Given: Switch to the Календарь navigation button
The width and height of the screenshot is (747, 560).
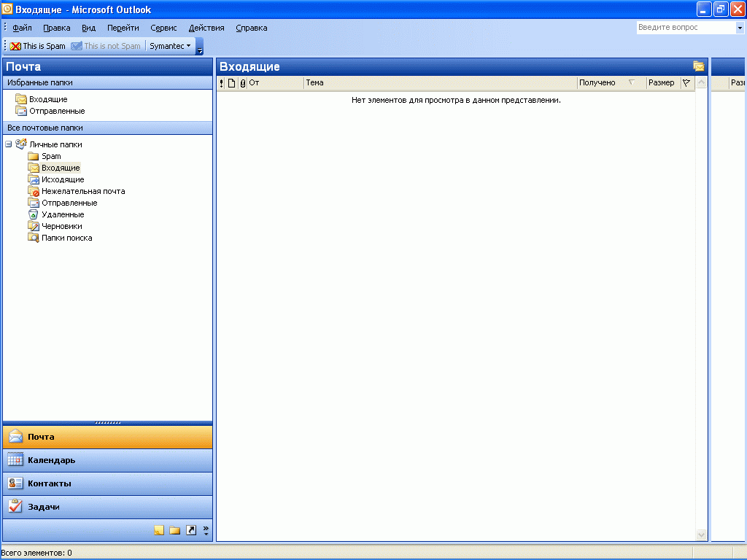Looking at the screenshot, I should 108,460.
